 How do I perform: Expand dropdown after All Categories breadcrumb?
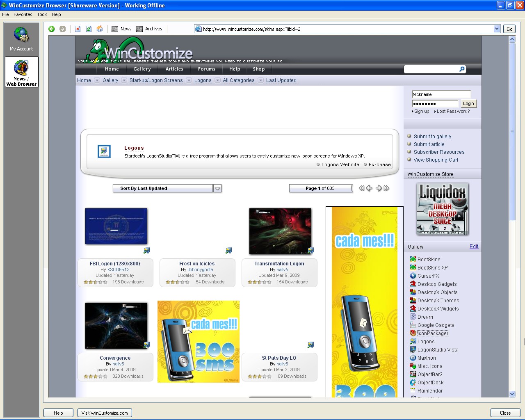261,80
